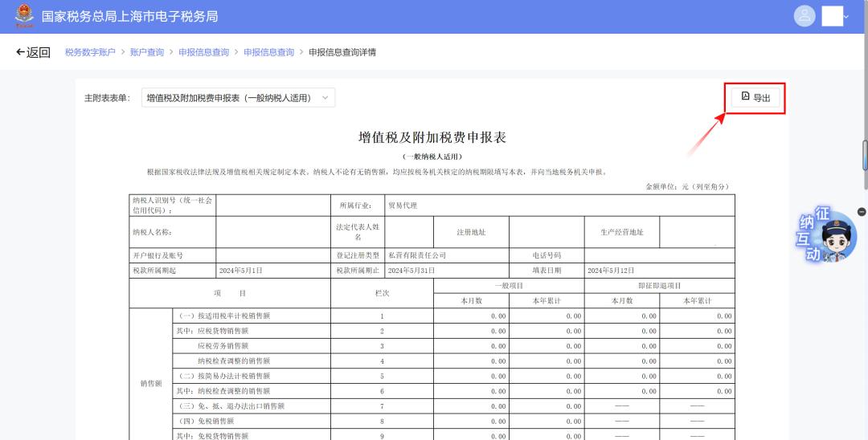Image resolution: width=868 pixels, height=440 pixels.
Task: Go to 税务数字账户 breadcrumb
Action: point(90,53)
